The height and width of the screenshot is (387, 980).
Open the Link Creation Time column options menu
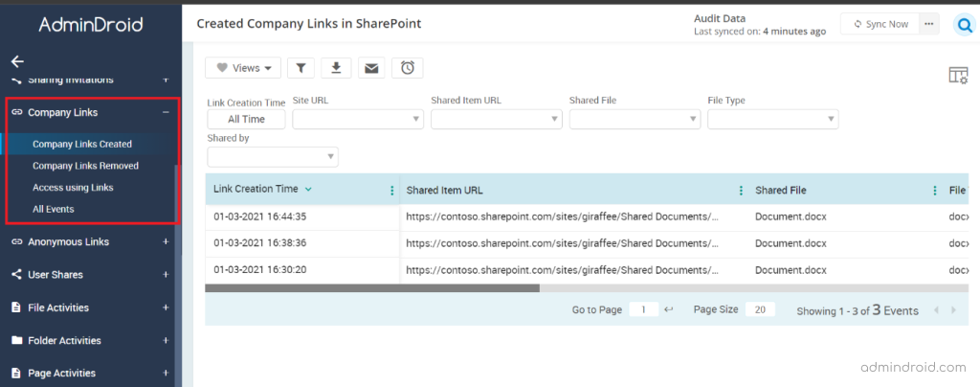point(391,191)
